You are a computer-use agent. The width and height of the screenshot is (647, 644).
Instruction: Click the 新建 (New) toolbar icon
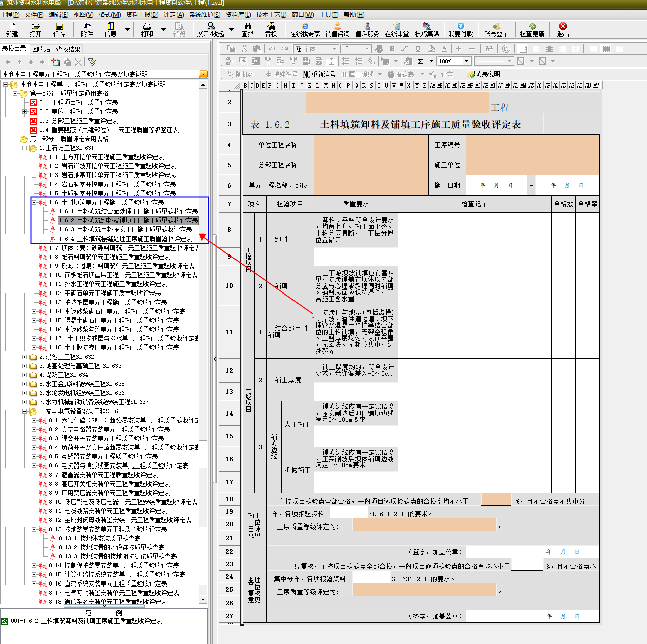[12, 30]
